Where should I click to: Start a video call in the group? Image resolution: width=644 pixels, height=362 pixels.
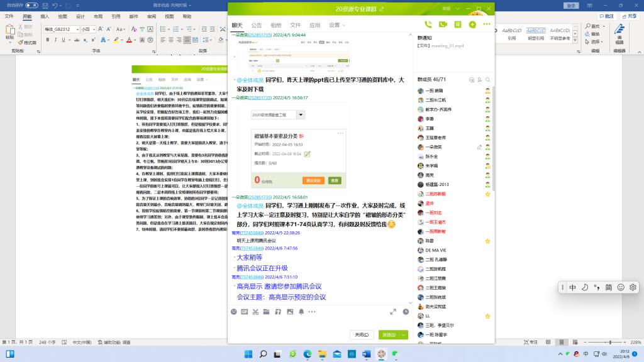pyautogui.click(x=443, y=25)
